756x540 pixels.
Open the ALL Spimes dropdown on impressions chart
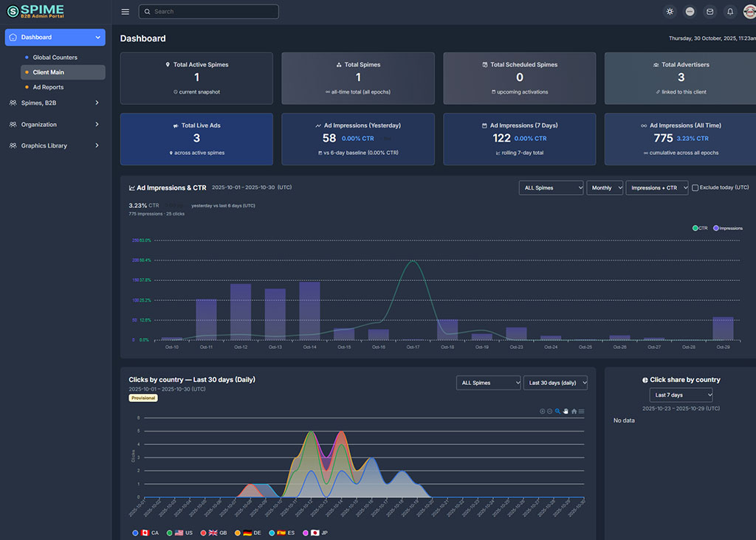pyautogui.click(x=551, y=187)
